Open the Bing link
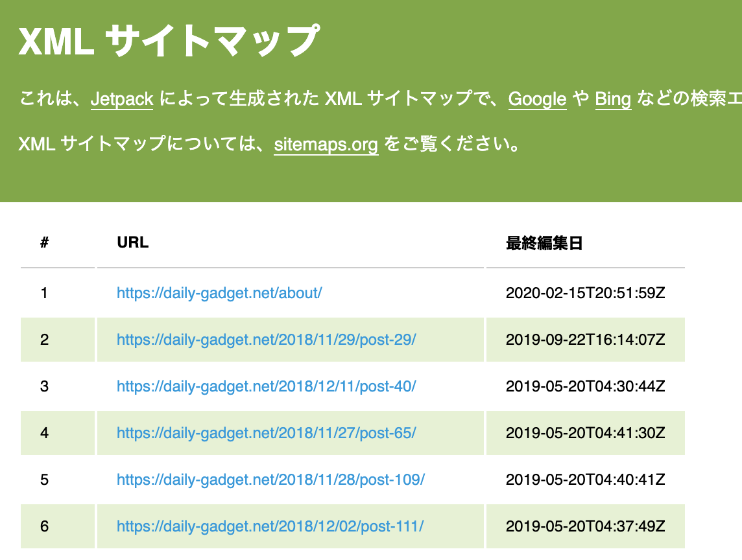 tap(613, 99)
